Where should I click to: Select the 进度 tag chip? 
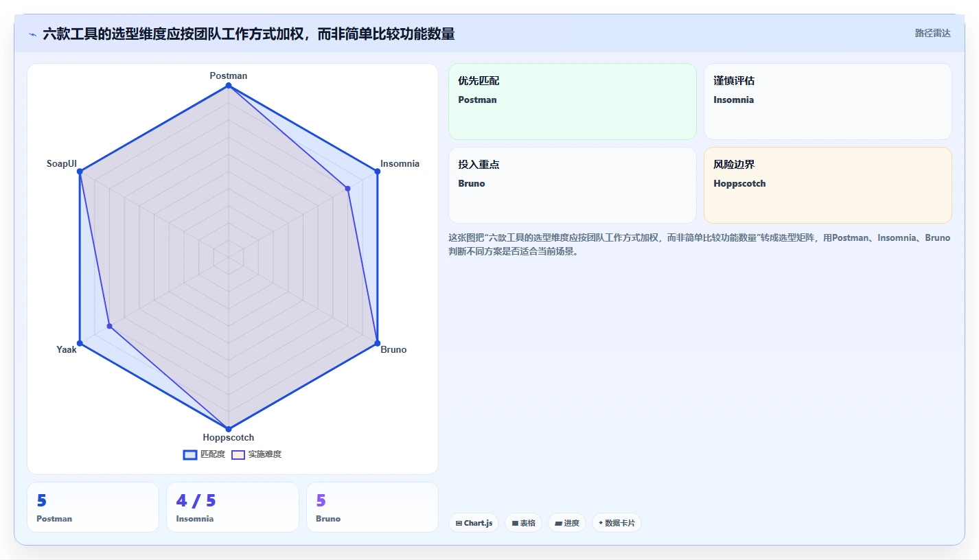pyautogui.click(x=567, y=523)
